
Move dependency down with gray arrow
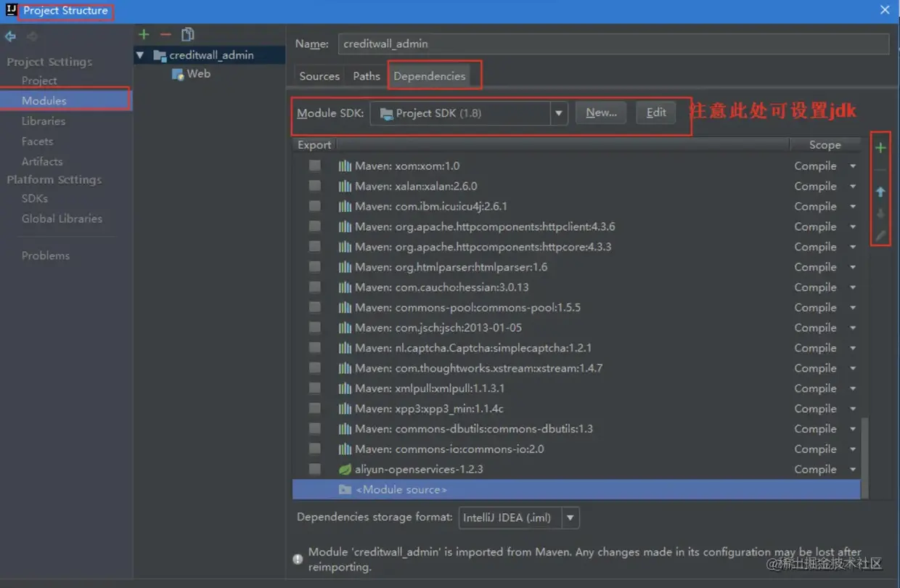pyautogui.click(x=880, y=213)
